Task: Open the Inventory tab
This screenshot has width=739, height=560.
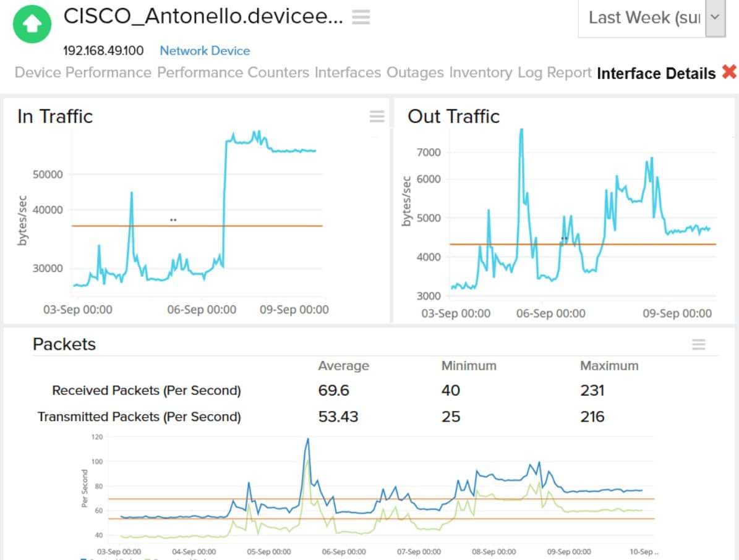Action: click(481, 72)
